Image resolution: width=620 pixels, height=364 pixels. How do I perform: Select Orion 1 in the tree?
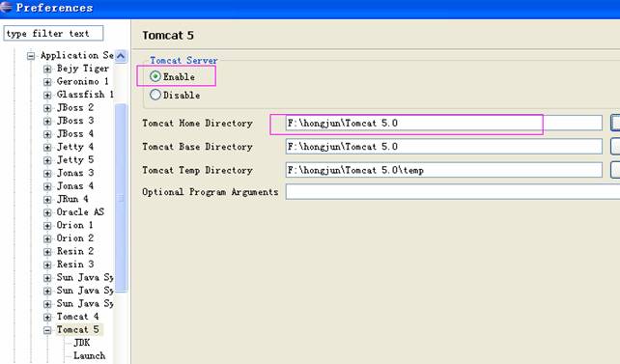(74, 225)
